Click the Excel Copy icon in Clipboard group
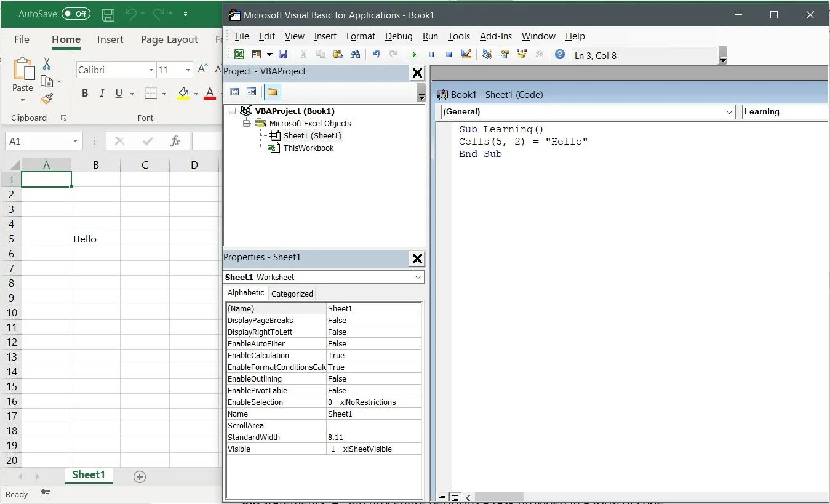The image size is (830, 504). (47, 81)
